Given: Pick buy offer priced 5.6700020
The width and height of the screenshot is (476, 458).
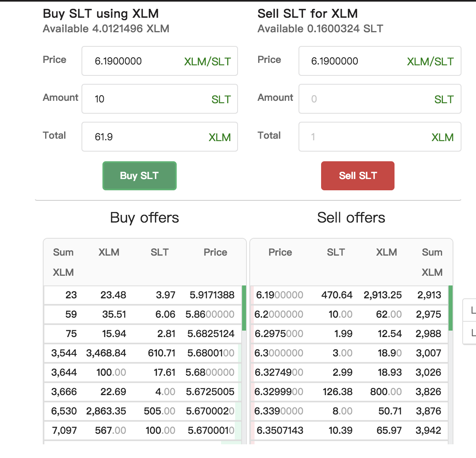Looking at the screenshot, I should point(143,411).
